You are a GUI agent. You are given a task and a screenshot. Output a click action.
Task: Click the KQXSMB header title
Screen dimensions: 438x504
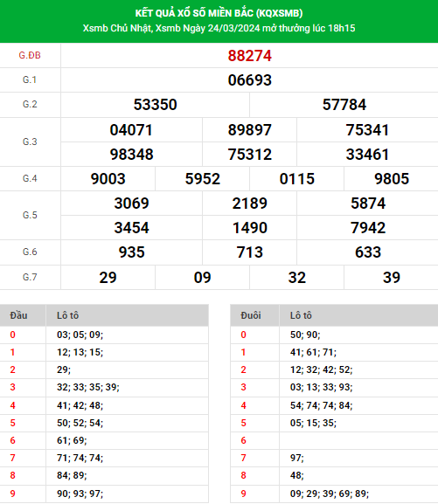coord(219,13)
